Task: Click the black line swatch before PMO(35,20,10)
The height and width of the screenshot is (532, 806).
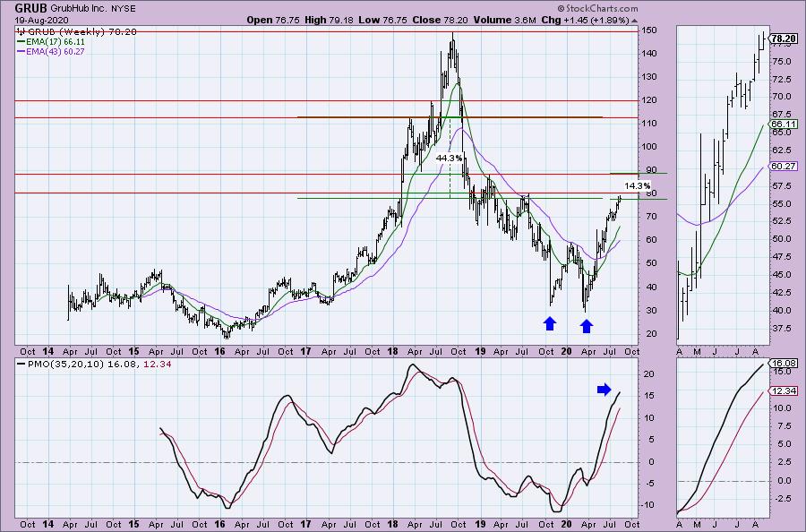Action: coord(21,364)
